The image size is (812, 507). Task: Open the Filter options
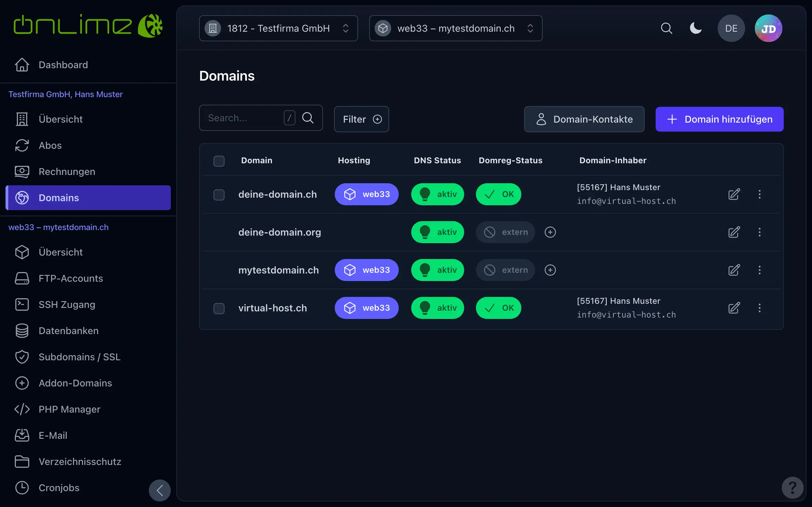tap(361, 119)
